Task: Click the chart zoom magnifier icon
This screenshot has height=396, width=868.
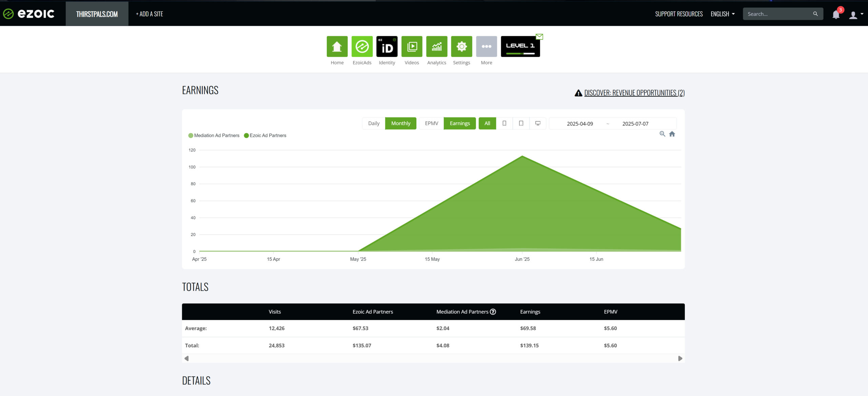Action: [662, 134]
